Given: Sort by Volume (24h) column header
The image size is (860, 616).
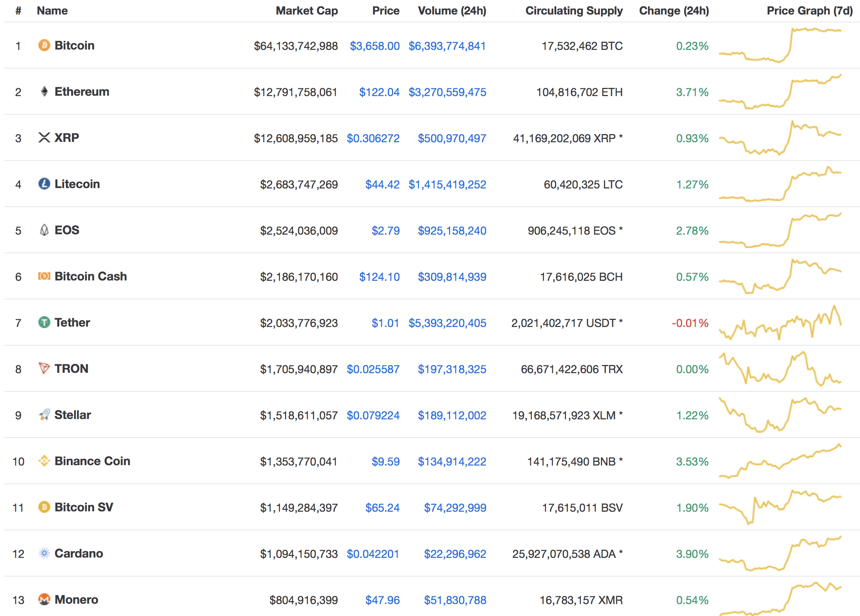Looking at the screenshot, I should tap(452, 10).
